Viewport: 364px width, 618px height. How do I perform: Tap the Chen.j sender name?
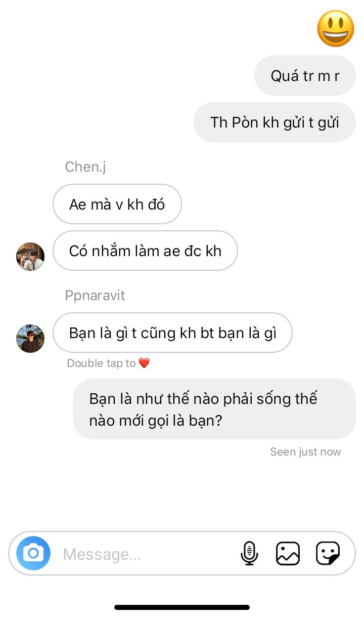pos(85,167)
